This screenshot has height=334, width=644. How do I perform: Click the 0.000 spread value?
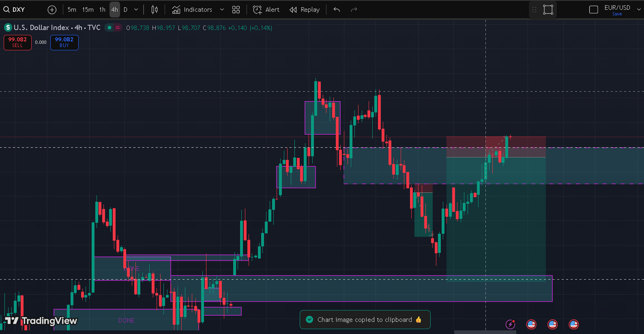[x=41, y=42]
